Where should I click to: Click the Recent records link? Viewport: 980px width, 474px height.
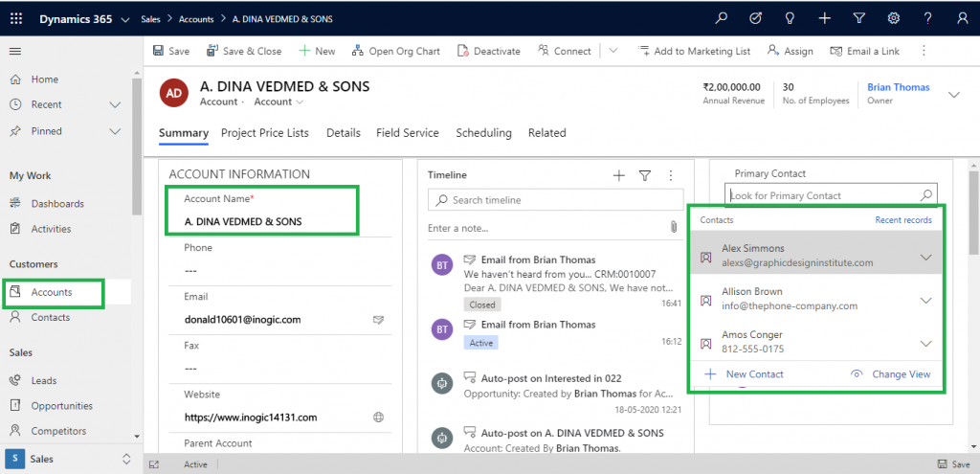[x=903, y=220]
